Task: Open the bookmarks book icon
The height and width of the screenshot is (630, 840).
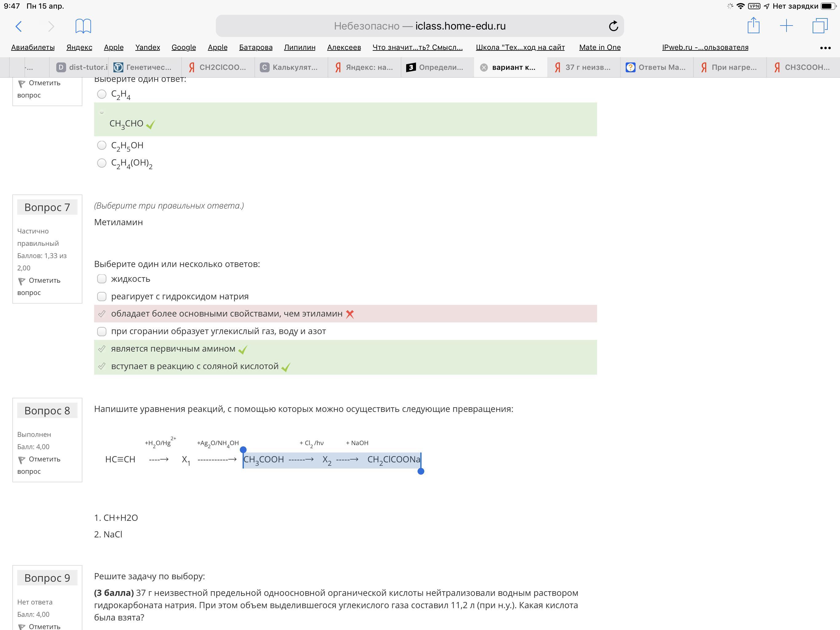Action: coord(83,26)
